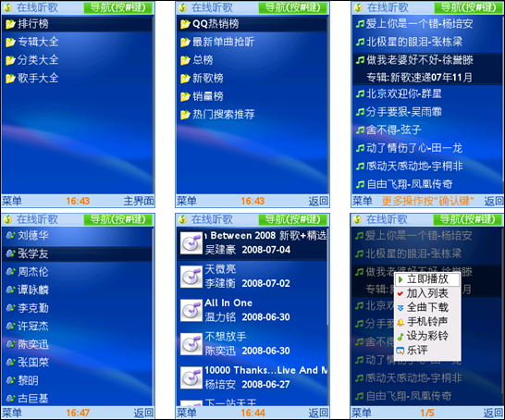
Task: Open the 排行榜 folder icon
Action: pyautogui.click(x=10, y=24)
